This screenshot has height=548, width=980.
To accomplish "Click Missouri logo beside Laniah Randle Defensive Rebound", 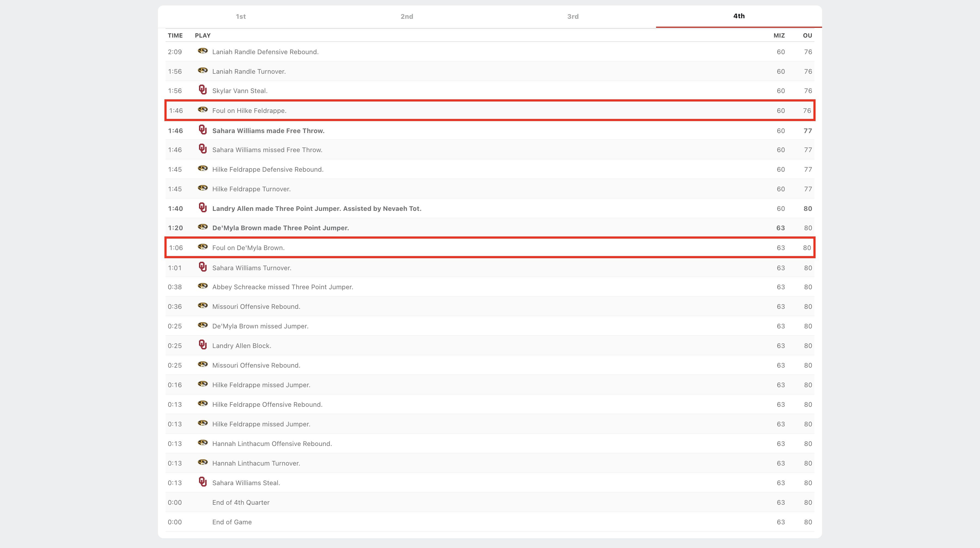I will coord(203,51).
